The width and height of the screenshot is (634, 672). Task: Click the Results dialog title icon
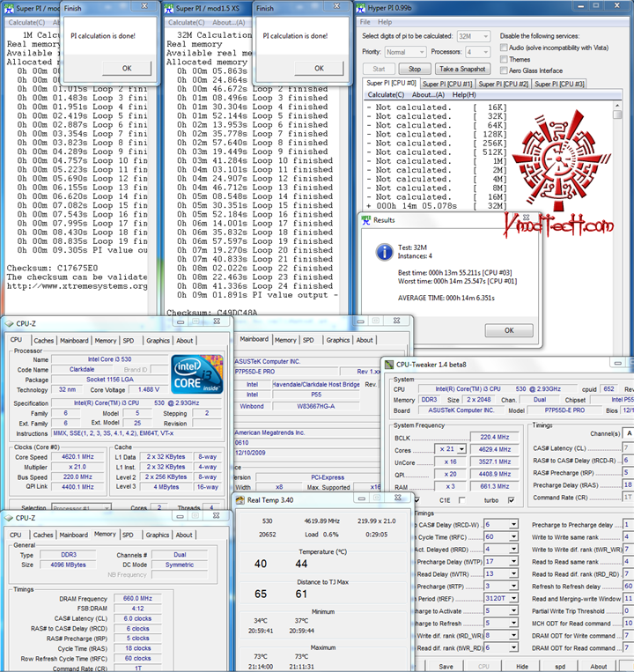pyautogui.click(x=365, y=220)
